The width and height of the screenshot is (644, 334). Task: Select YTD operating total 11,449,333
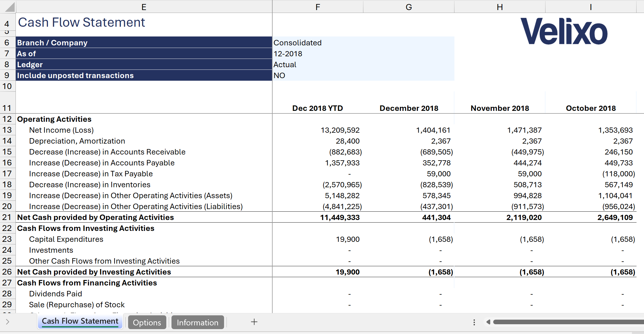point(318,217)
